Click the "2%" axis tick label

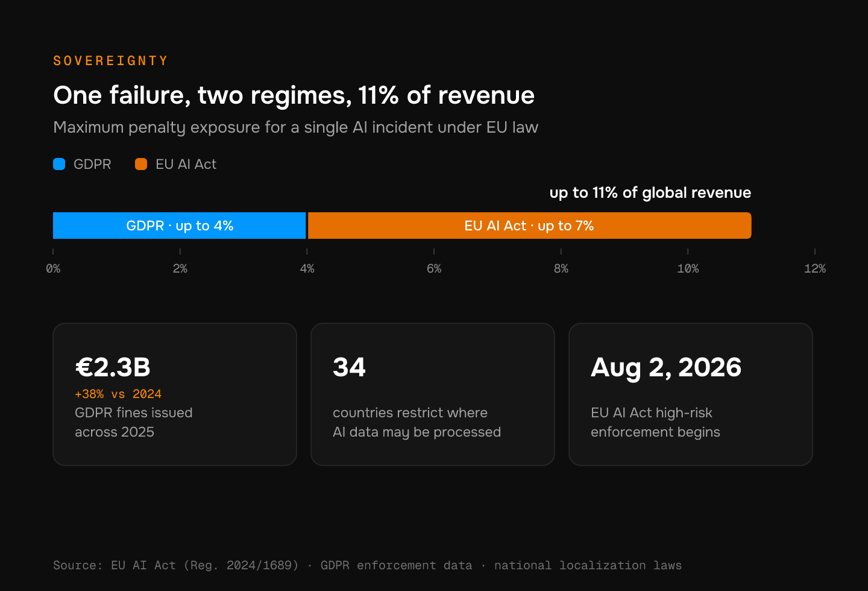coord(180,268)
